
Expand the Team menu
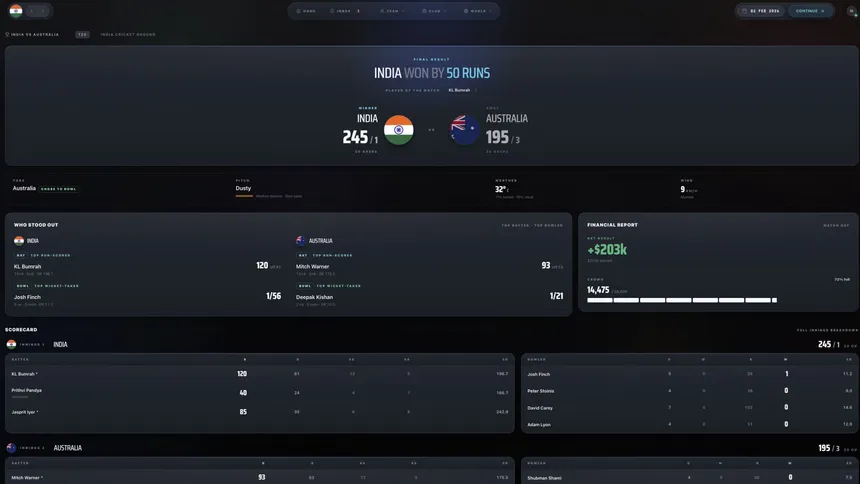[x=392, y=11]
